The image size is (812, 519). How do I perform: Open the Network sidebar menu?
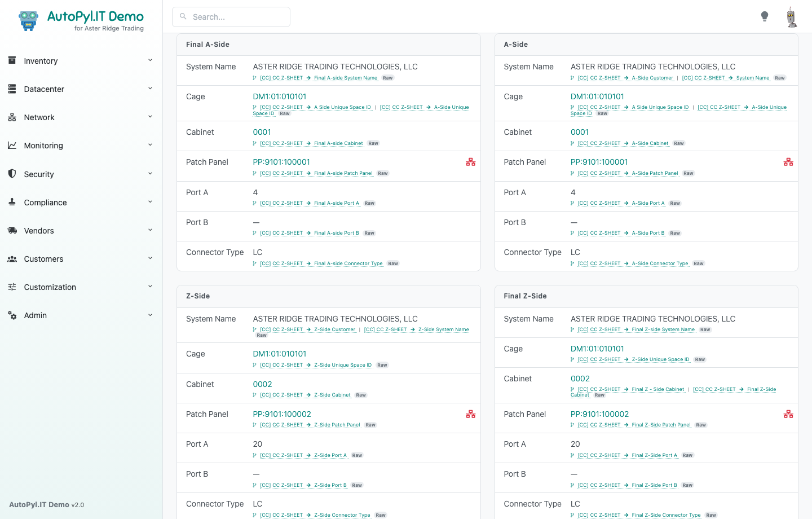pos(81,117)
